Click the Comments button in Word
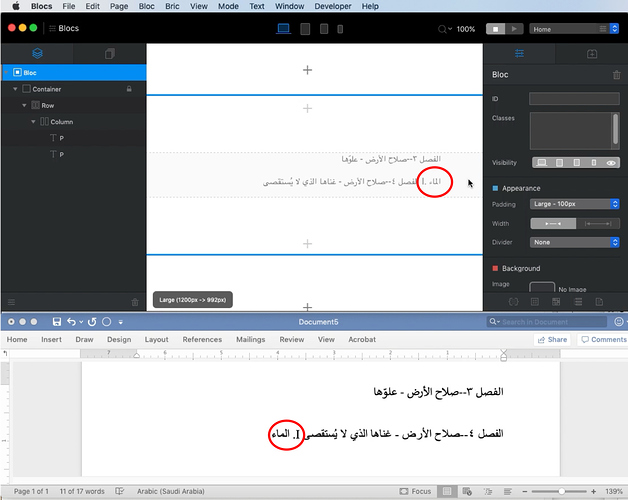The width and height of the screenshot is (628, 500). coord(603,340)
